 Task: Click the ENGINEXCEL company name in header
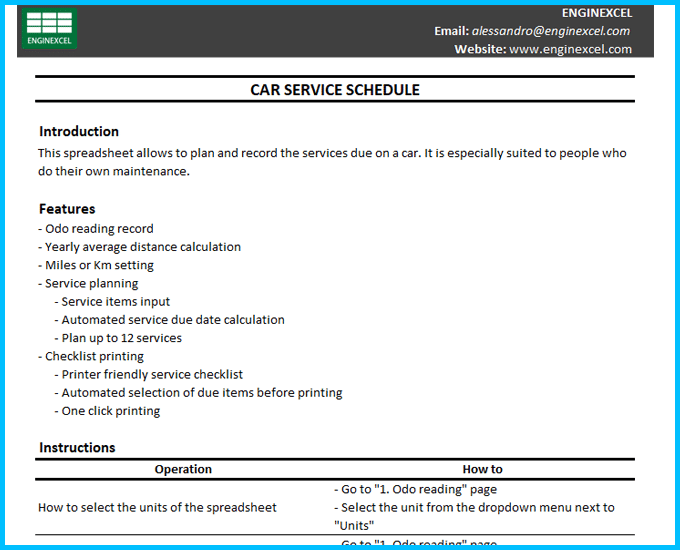(x=597, y=13)
